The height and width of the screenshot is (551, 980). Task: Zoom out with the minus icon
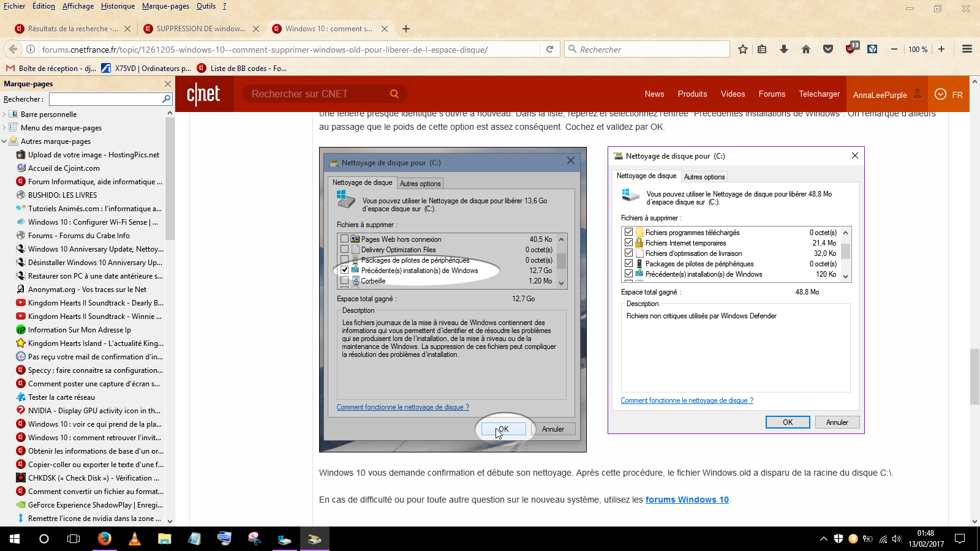(894, 49)
